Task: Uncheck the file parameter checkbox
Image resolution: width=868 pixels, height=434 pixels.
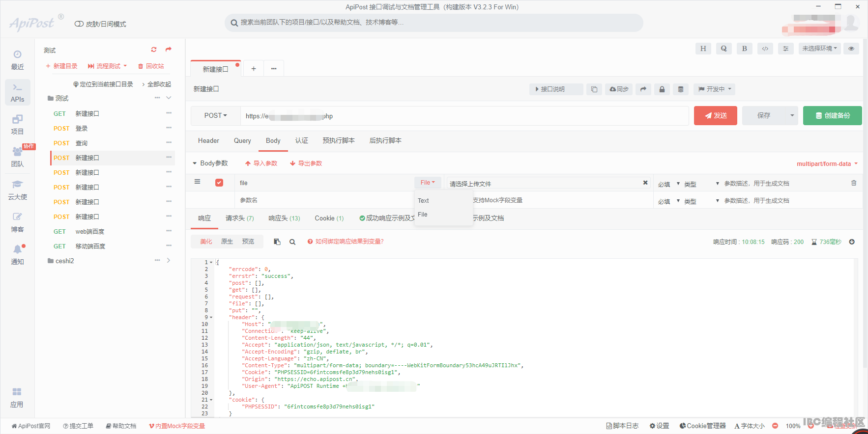Action: 219,183
